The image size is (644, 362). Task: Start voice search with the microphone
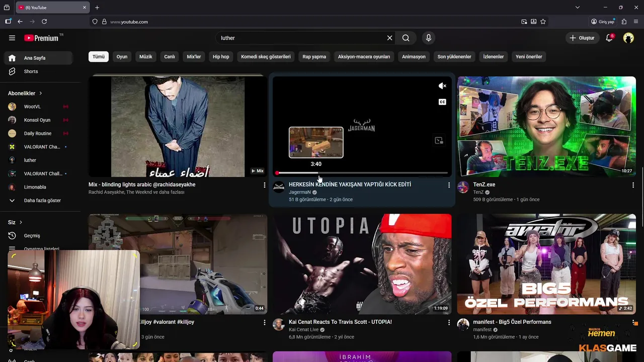tap(429, 38)
